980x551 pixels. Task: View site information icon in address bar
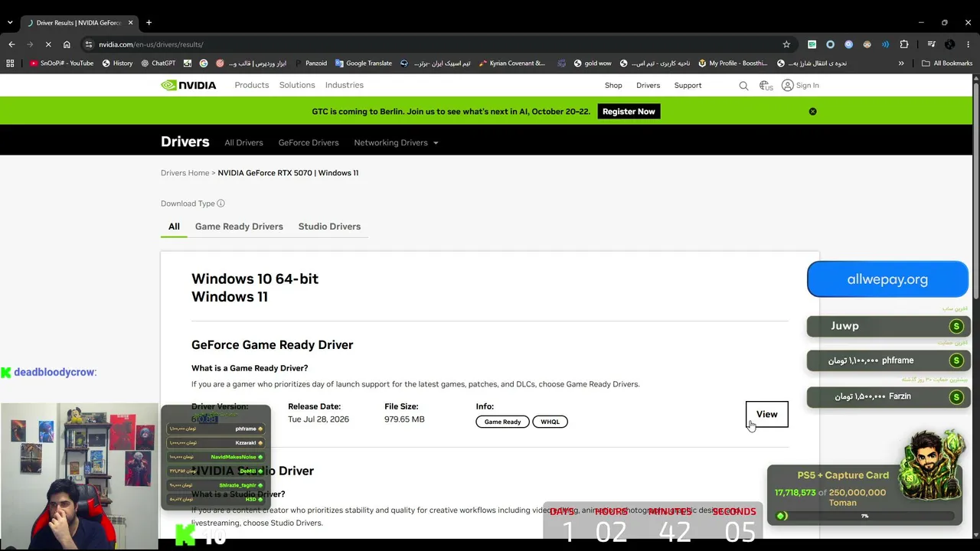89,44
